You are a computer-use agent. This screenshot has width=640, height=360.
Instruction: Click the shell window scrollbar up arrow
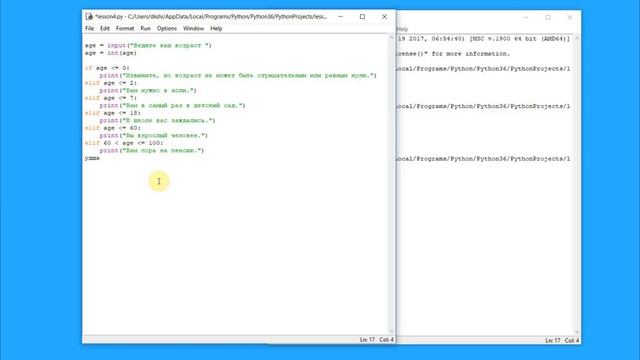tap(577, 38)
